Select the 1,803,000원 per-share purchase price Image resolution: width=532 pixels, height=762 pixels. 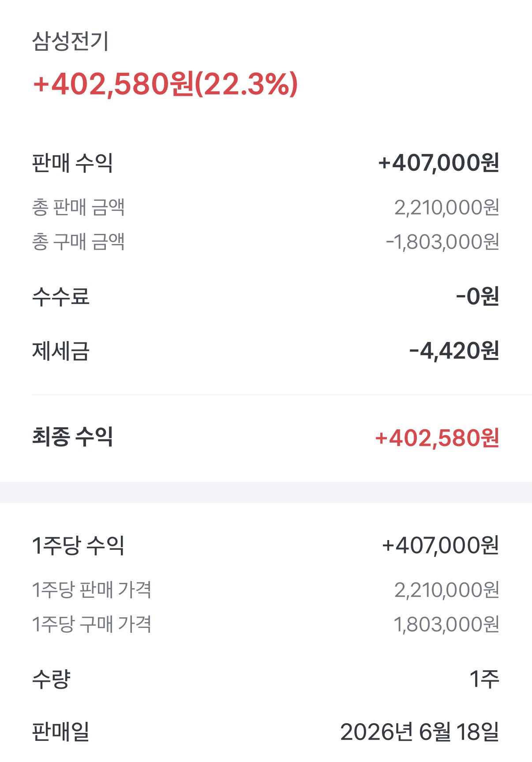(446, 624)
